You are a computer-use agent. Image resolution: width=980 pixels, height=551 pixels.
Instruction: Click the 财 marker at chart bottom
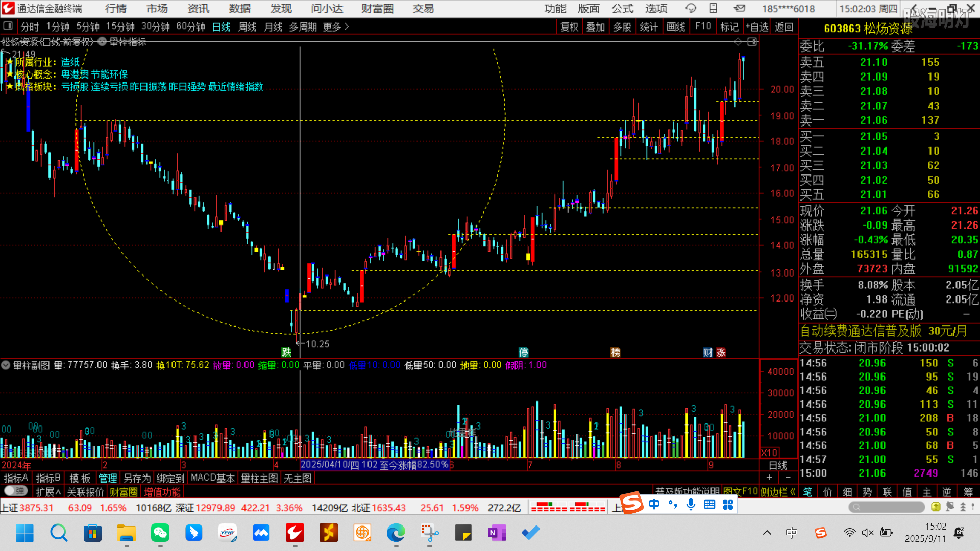click(x=707, y=352)
